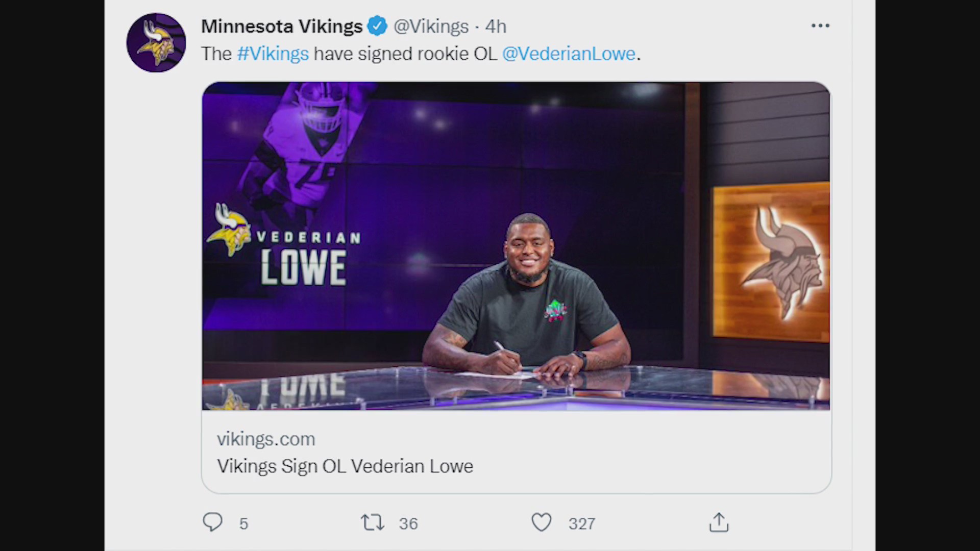Open the @VederianLowe profile mention
Viewport: 980px width, 551px height.
tap(569, 53)
